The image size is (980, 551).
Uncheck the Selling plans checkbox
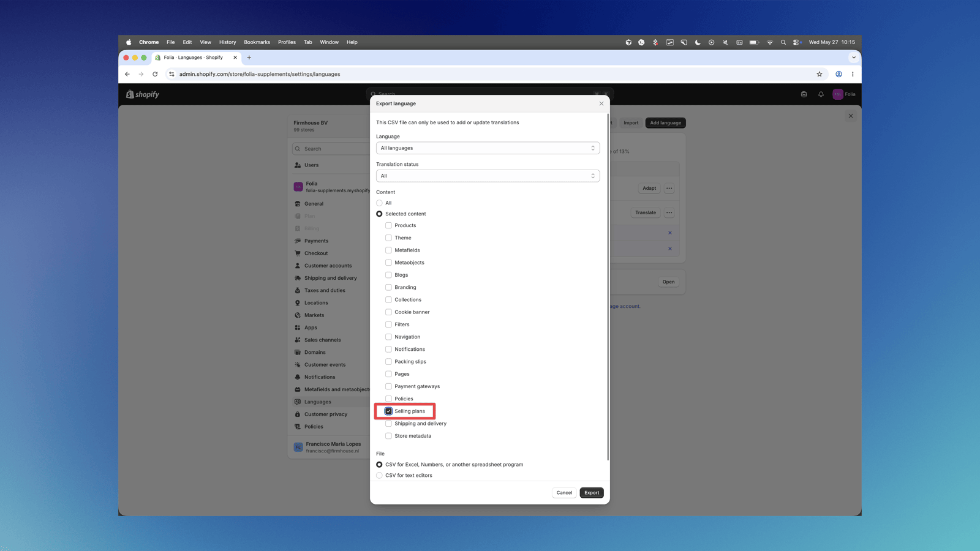388,411
